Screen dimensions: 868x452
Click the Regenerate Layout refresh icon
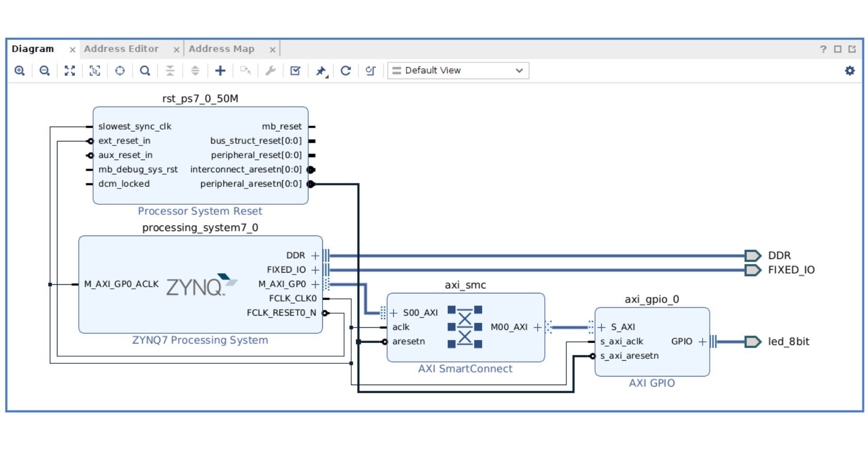(345, 71)
